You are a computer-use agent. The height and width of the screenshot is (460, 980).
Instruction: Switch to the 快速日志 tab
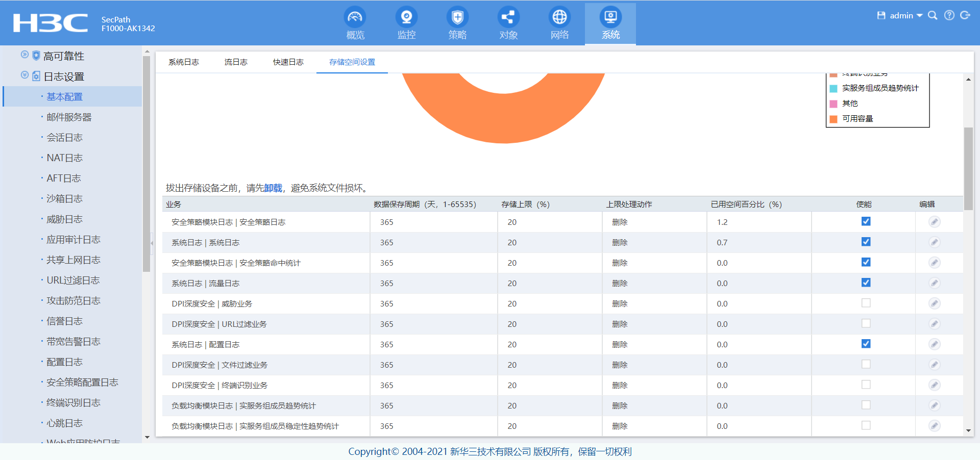pos(288,62)
